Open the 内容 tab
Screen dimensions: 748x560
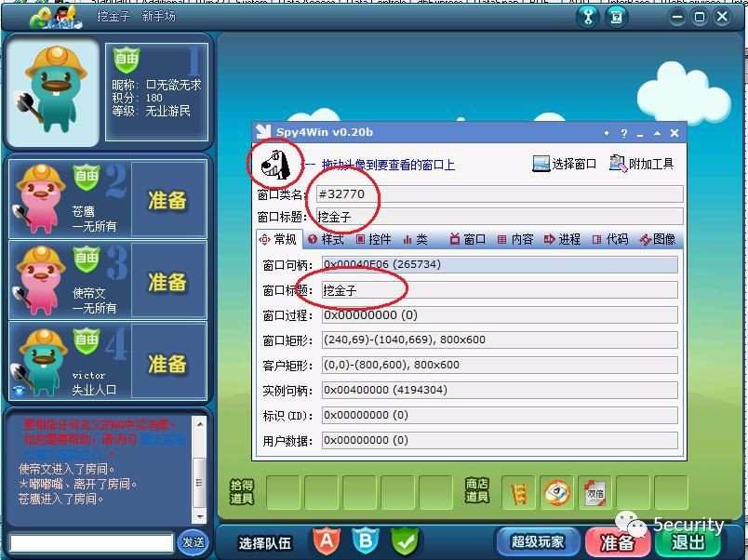(515, 239)
